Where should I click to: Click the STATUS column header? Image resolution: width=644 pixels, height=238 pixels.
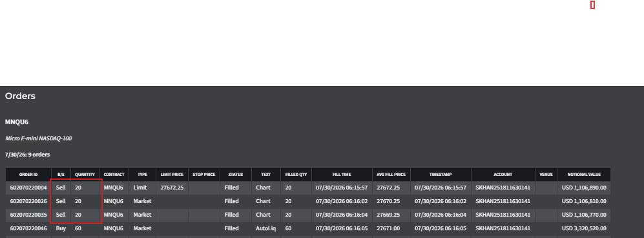236,175
